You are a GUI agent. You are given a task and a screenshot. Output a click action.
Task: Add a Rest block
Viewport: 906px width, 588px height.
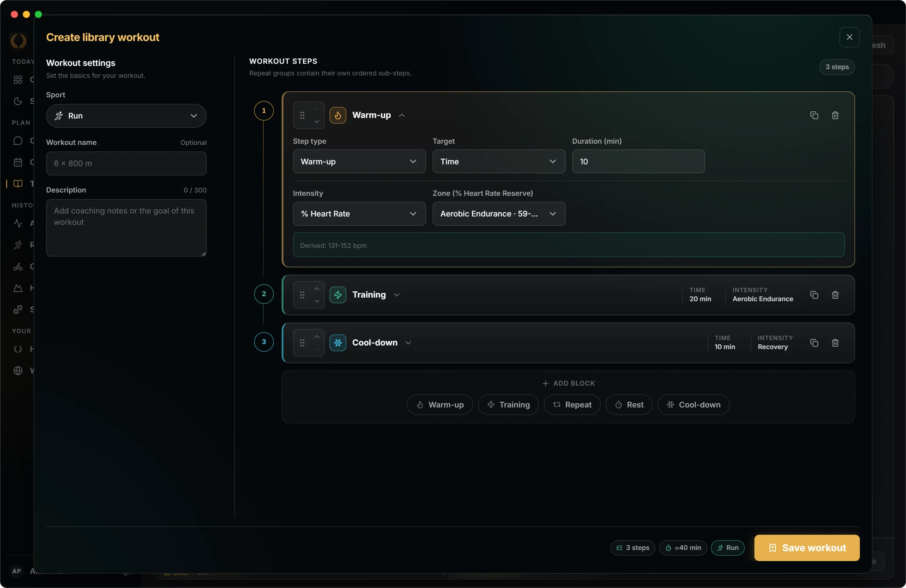(x=629, y=405)
